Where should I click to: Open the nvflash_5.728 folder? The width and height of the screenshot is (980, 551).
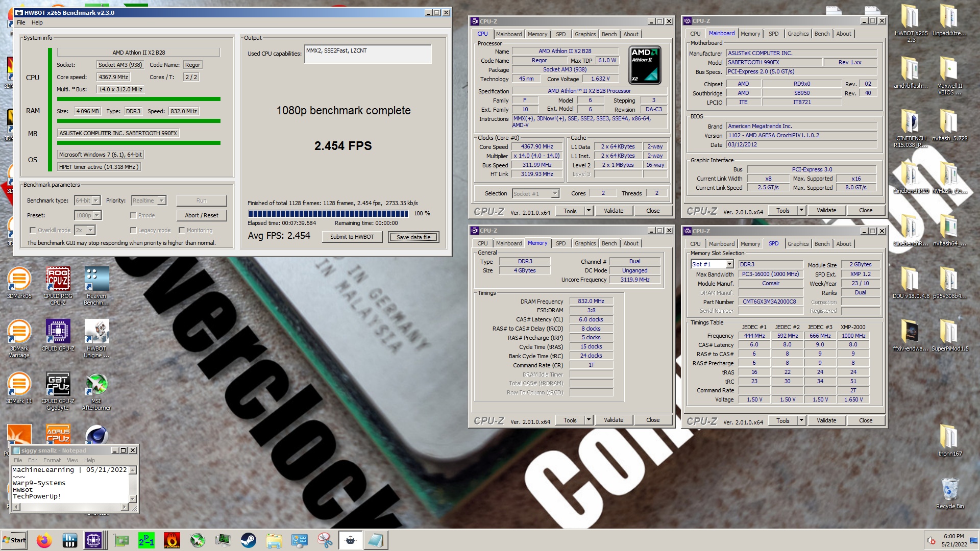coord(949,125)
